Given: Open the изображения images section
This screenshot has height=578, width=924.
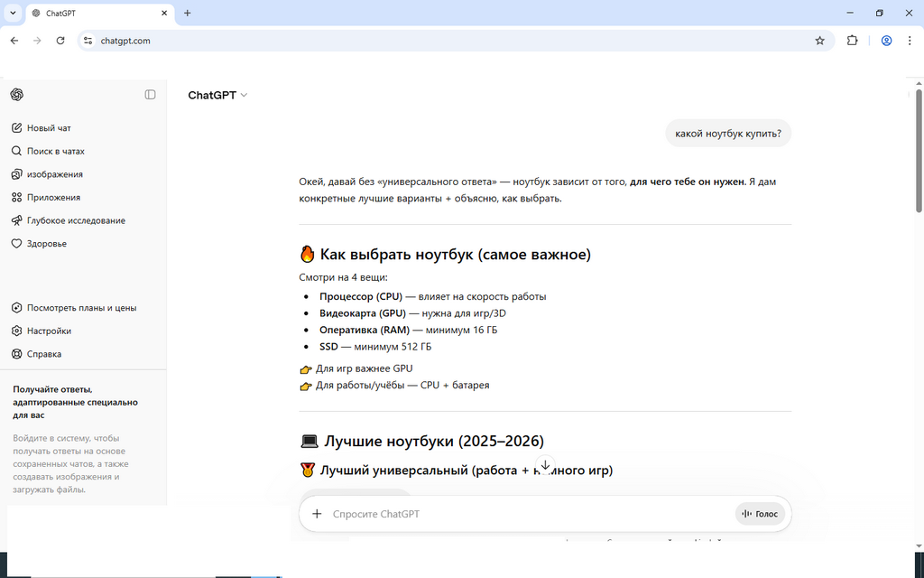Looking at the screenshot, I should [x=53, y=174].
